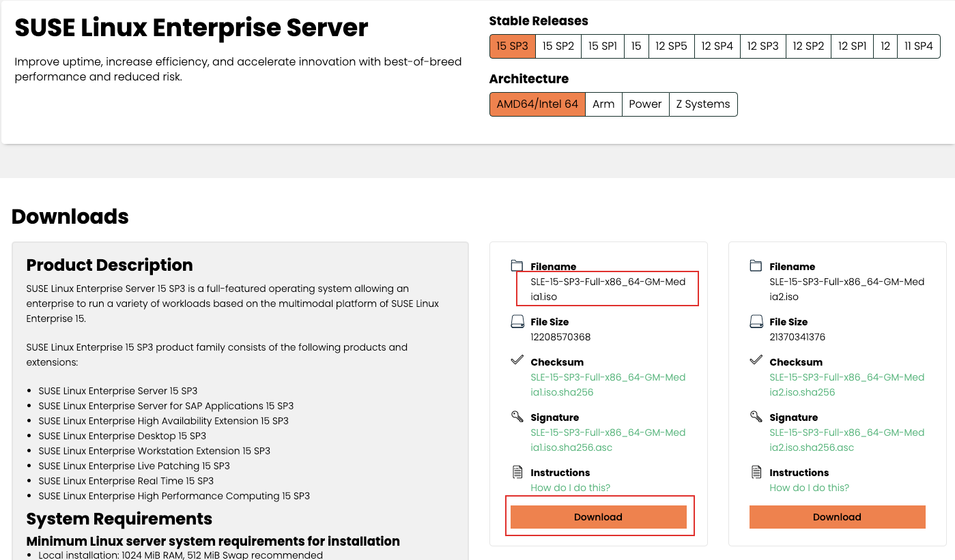
Task: Click the folder icon beside Media1 Filename
Action: (517, 265)
